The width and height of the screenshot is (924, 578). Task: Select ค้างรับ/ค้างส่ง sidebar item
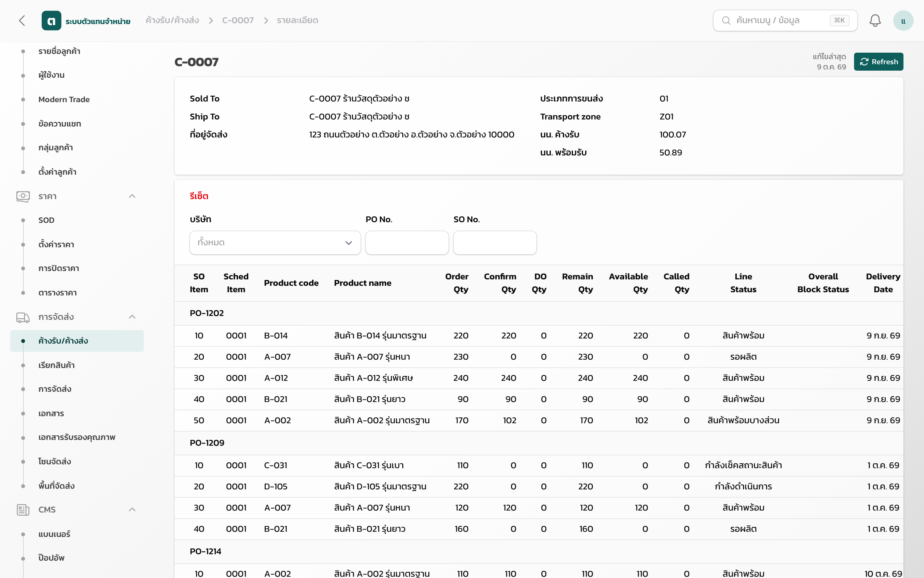coord(77,341)
